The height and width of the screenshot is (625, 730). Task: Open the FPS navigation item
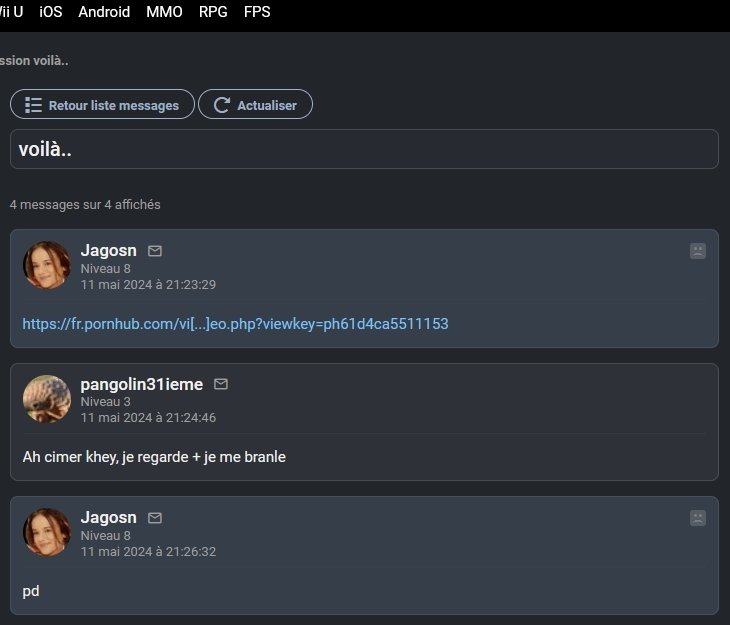(x=257, y=12)
